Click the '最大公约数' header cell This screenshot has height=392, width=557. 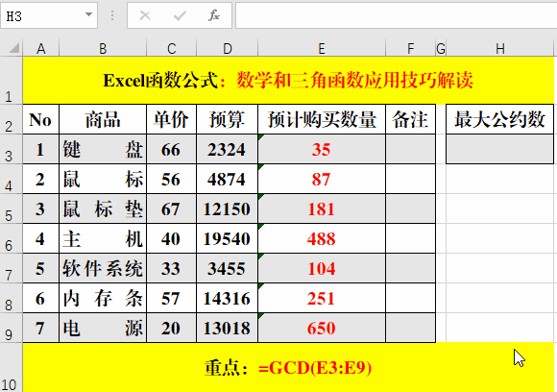[x=499, y=119]
